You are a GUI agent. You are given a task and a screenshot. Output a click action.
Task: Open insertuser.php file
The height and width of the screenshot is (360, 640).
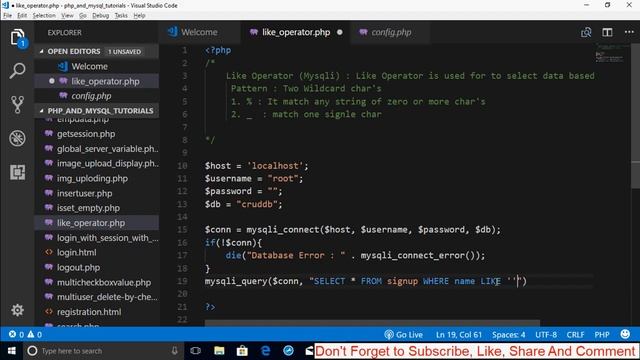pos(97,193)
